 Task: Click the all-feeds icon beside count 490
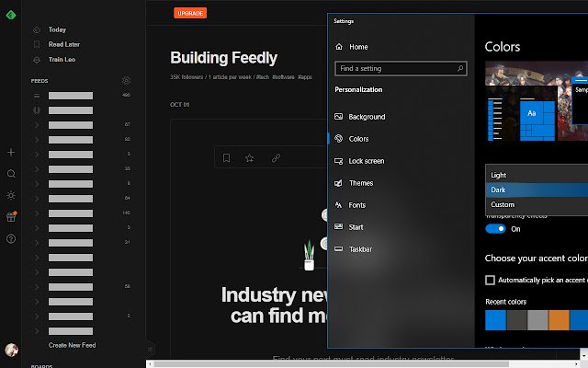point(37,96)
